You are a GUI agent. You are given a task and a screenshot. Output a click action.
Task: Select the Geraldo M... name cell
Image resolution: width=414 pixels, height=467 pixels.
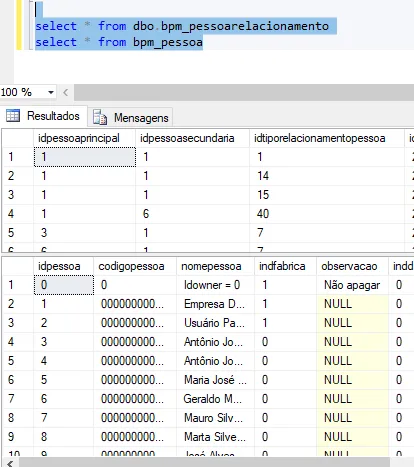[x=215, y=399]
